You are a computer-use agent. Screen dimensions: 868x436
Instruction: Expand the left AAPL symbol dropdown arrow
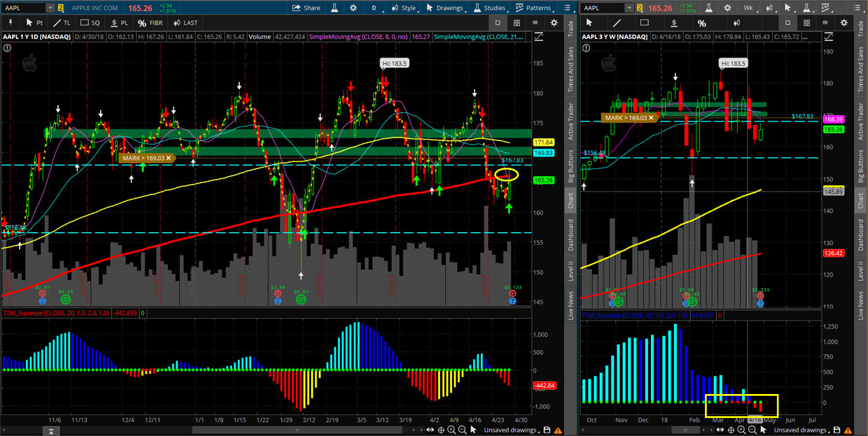pyautogui.click(x=50, y=8)
